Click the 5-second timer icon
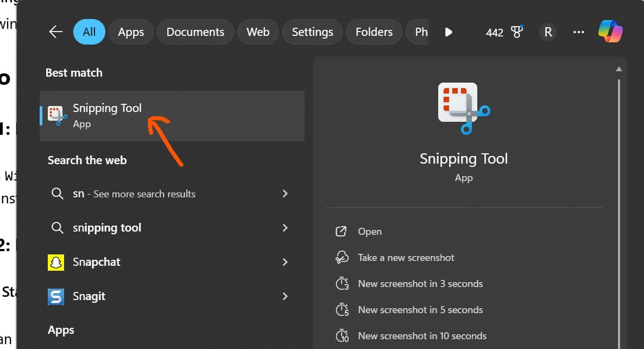 click(342, 309)
